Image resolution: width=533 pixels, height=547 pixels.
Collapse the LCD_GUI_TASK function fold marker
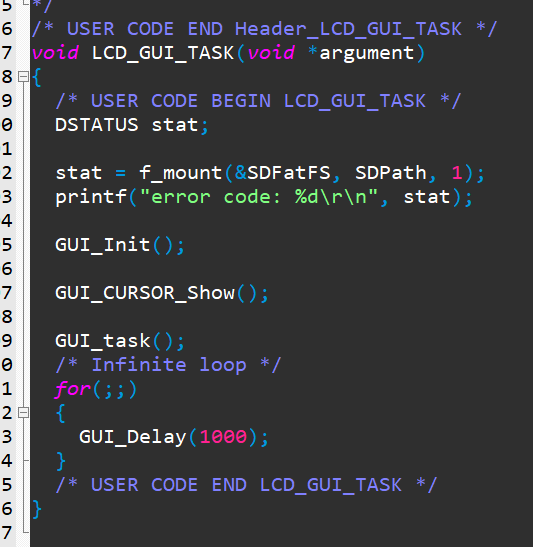(x=23, y=76)
